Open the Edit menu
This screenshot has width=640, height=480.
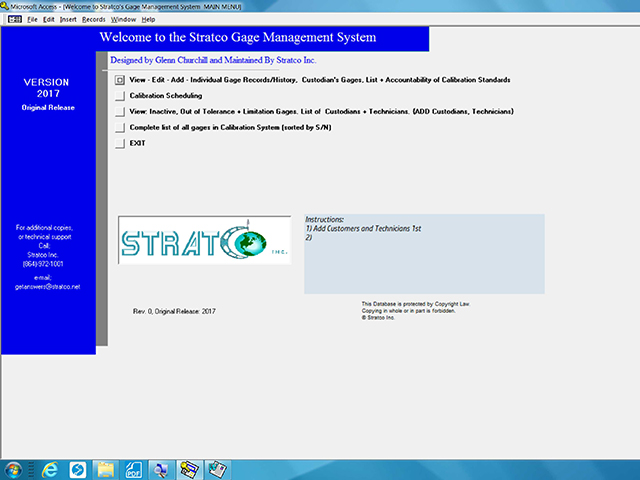point(49,19)
